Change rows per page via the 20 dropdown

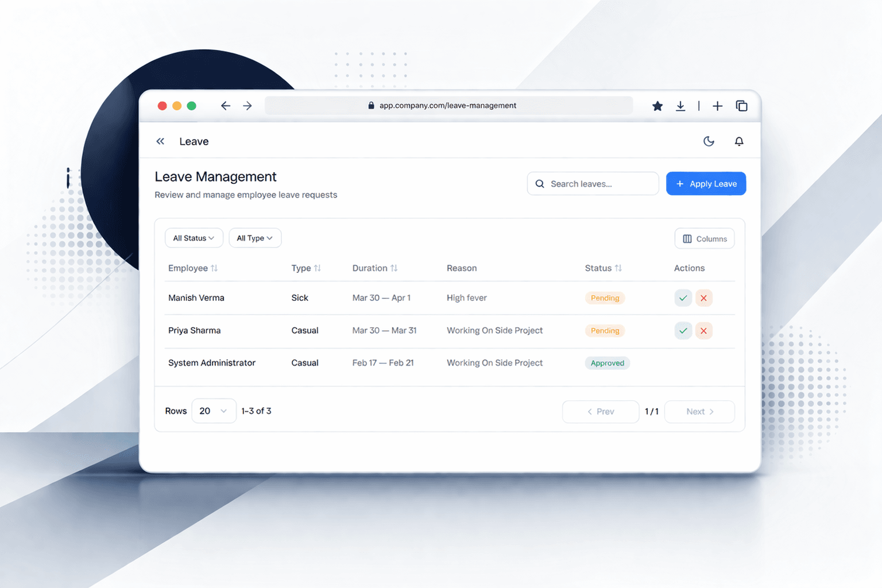coord(214,411)
